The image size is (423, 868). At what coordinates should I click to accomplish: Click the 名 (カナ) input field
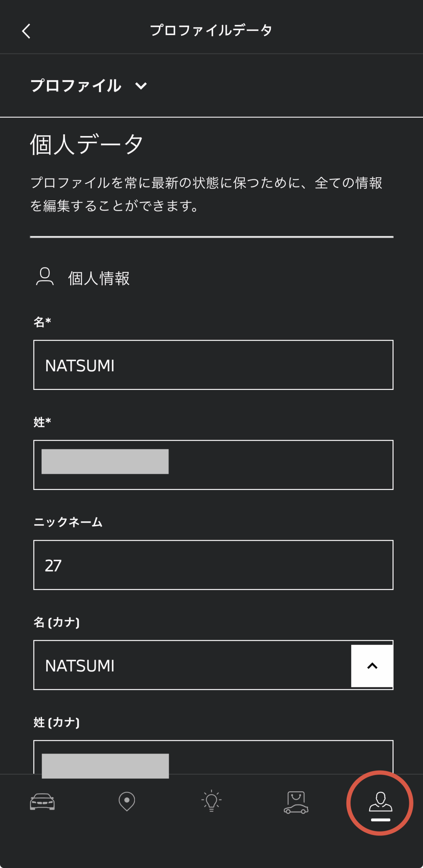[190, 665]
